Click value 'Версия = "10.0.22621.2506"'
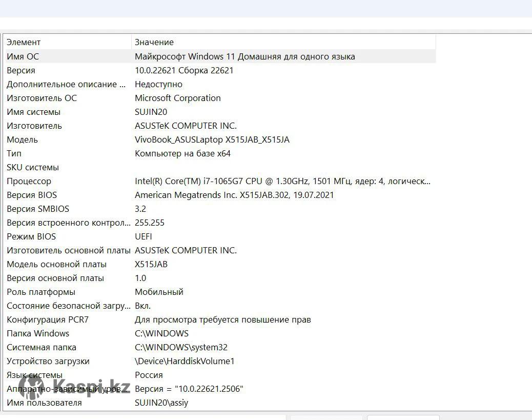The image size is (532, 420). click(189, 389)
